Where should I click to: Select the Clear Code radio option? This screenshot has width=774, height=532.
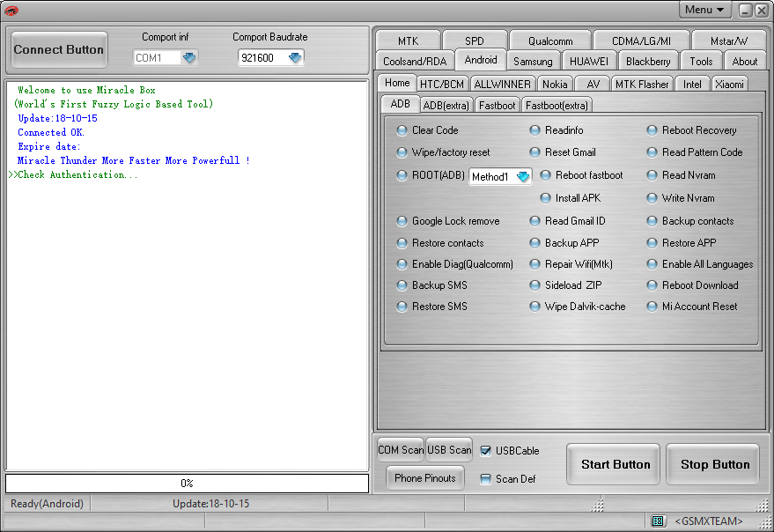(x=402, y=130)
